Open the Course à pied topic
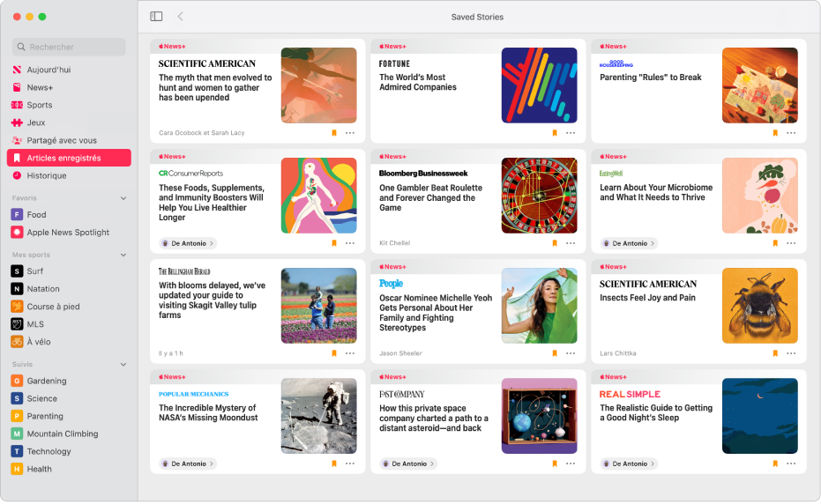821x504 pixels. pos(69,307)
